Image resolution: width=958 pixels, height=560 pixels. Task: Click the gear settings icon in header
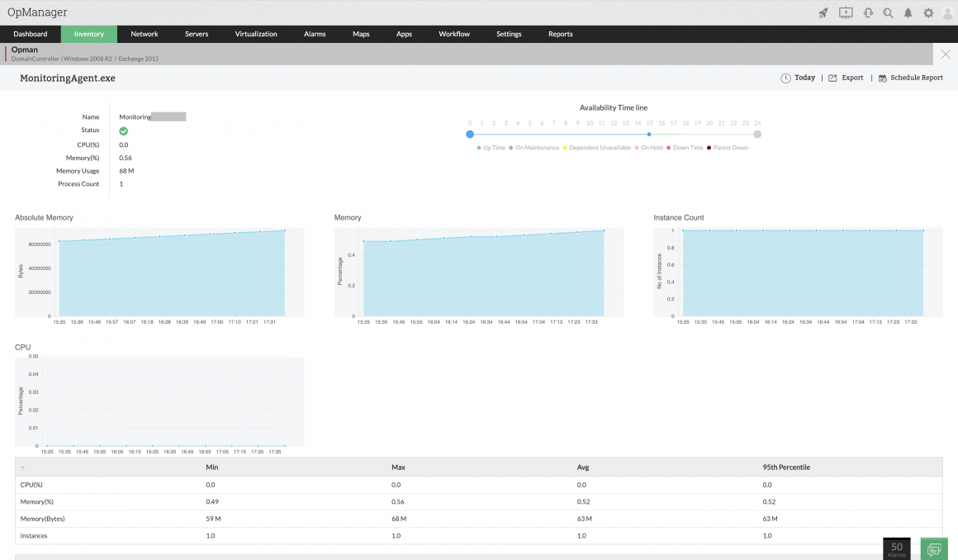click(928, 12)
